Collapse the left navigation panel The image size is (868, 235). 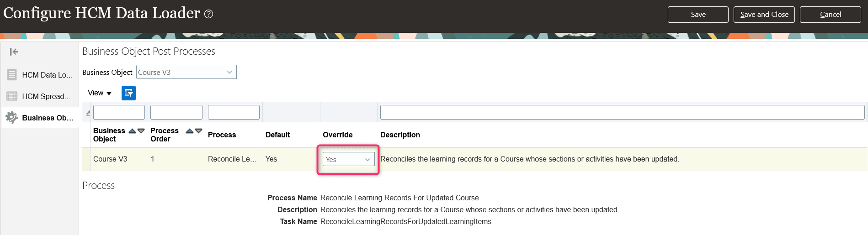click(14, 52)
